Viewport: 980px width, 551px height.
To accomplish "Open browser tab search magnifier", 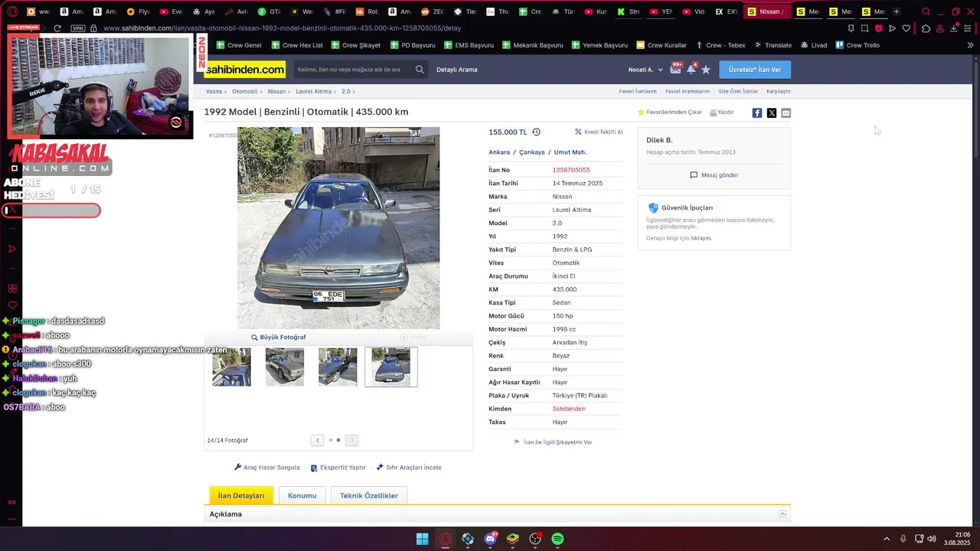I will [926, 11].
